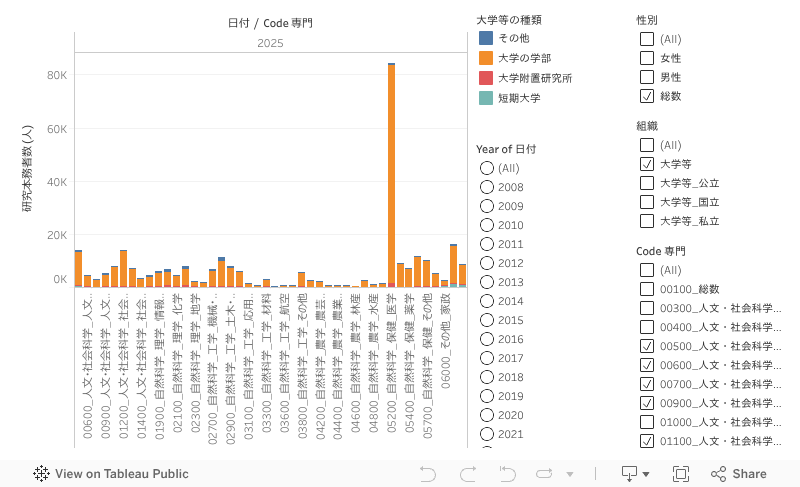Image resolution: width=800 pixels, height=487 pixels.
Task: Click the Share button label
Action: coord(749,474)
